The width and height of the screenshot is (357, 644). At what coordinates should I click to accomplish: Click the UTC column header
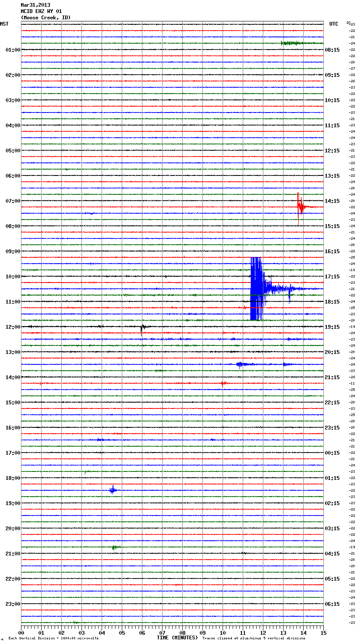pyautogui.click(x=333, y=24)
